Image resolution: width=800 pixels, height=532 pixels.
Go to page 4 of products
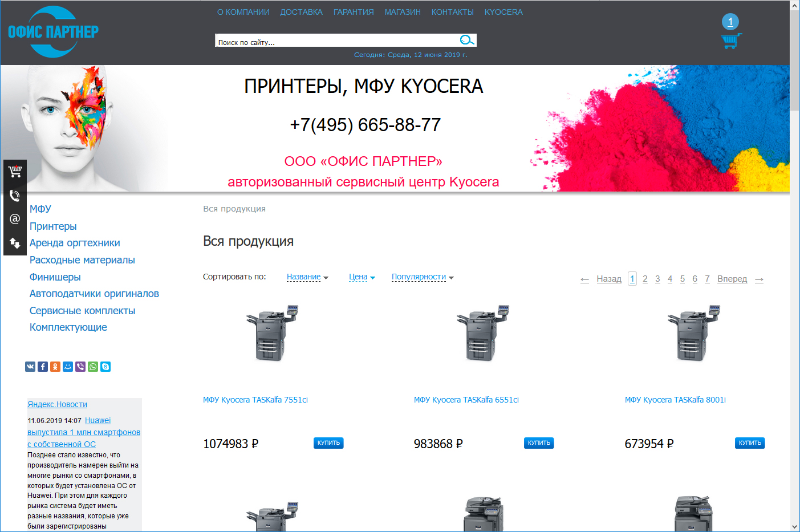670,279
